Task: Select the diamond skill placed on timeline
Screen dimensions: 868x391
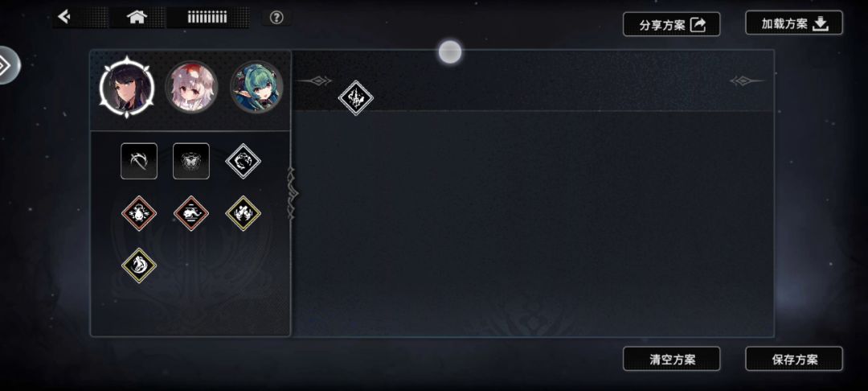Action: click(356, 98)
